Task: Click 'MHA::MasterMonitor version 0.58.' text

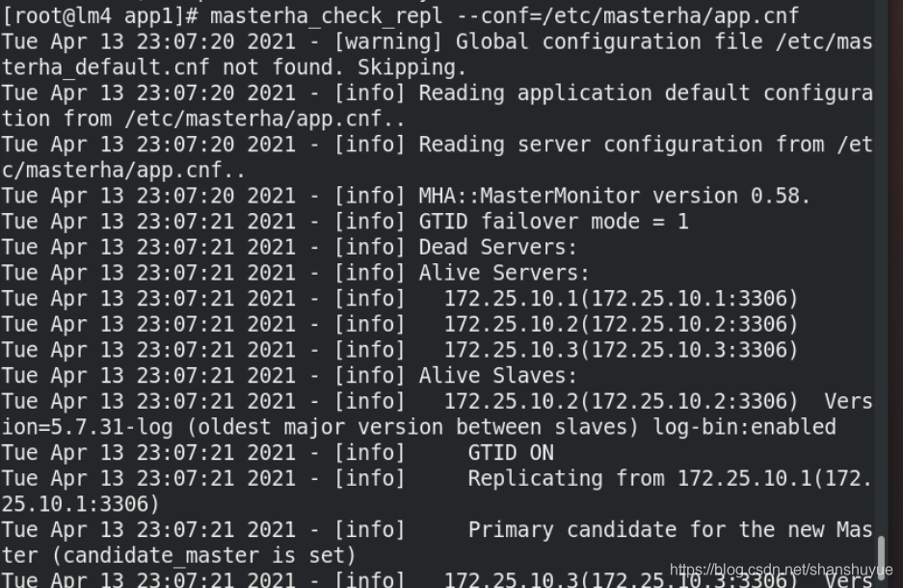Action: pyautogui.click(x=615, y=196)
